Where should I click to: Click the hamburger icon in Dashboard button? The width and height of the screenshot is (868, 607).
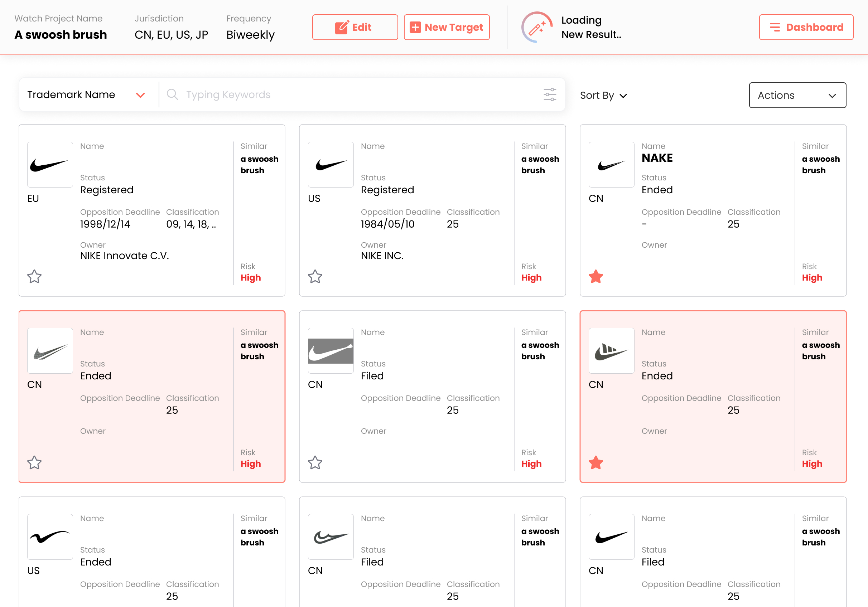click(x=775, y=27)
